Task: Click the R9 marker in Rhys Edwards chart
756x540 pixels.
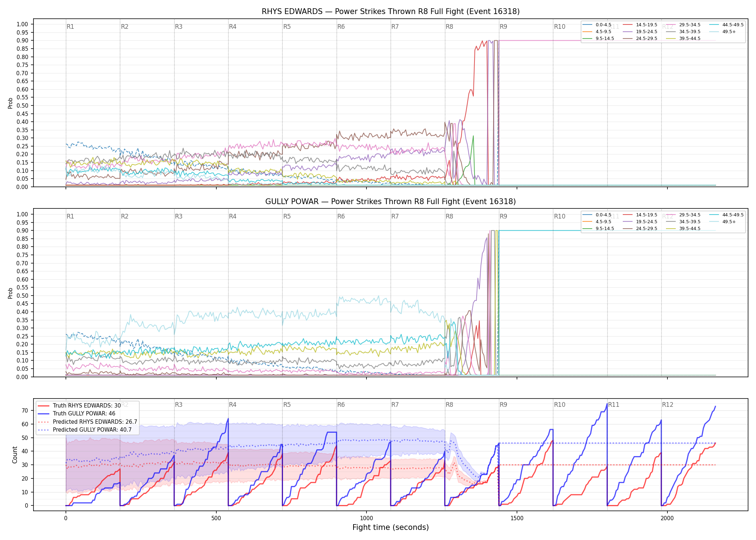Action: pyautogui.click(x=503, y=27)
